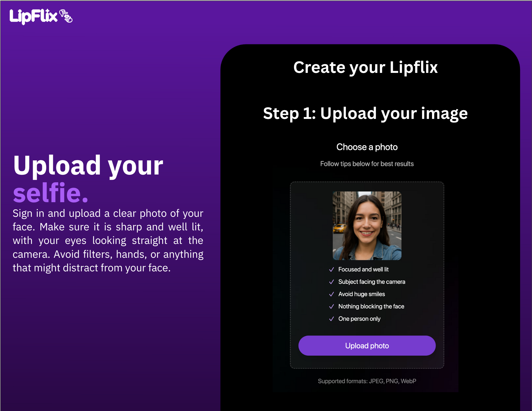Click the 'Sign in and upload' description paragraph
Viewport: 532px width, 411px height.
coord(108,240)
